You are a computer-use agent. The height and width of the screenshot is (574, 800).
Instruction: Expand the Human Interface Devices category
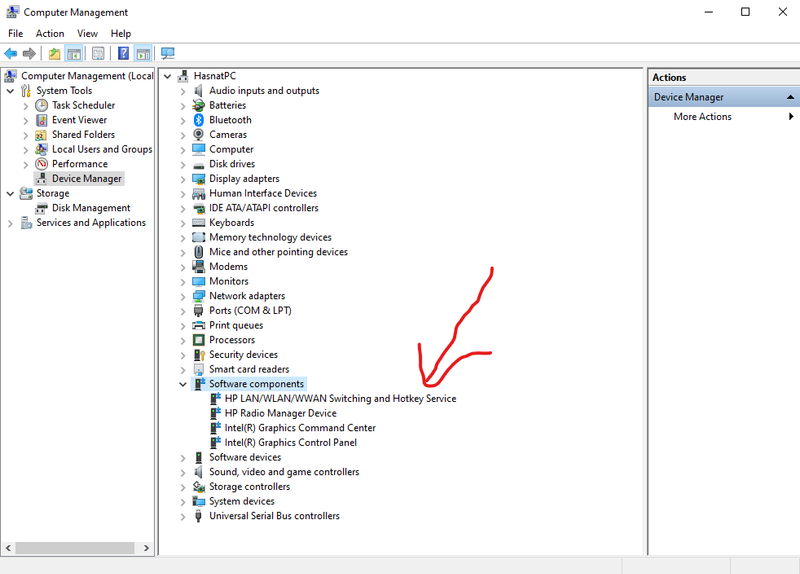pyautogui.click(x=183, y=194)
